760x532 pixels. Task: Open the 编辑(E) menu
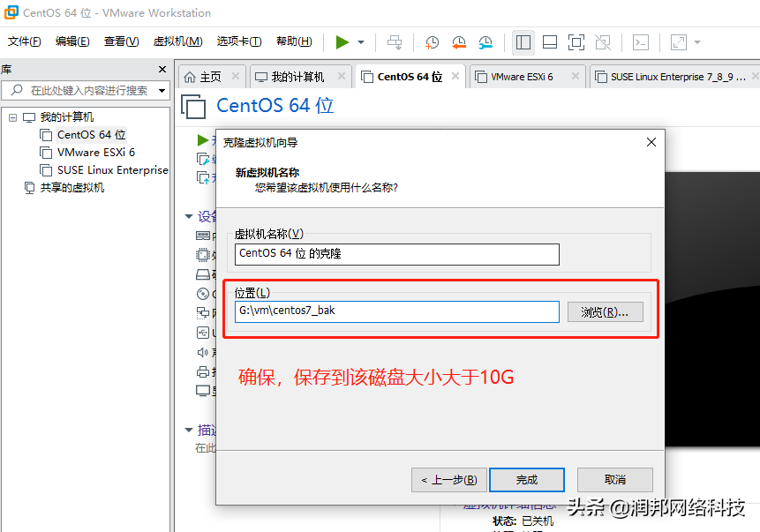click(x=72, y=41)
